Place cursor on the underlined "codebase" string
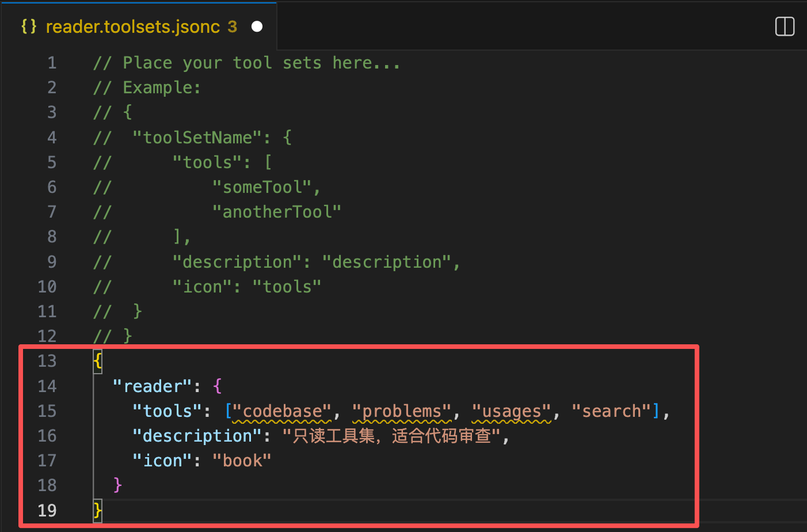Image resolution: width=807 pixels, height=532 pixels. [x=282, y=411]
